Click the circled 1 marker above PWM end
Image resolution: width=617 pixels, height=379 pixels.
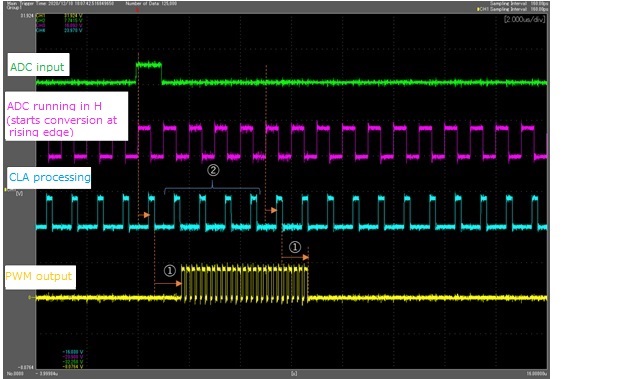click(295, 247)
